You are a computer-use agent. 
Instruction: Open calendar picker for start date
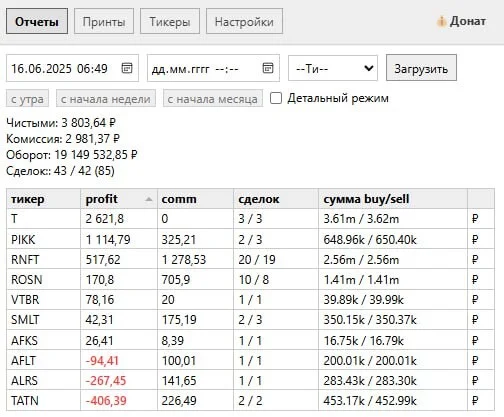127,68
